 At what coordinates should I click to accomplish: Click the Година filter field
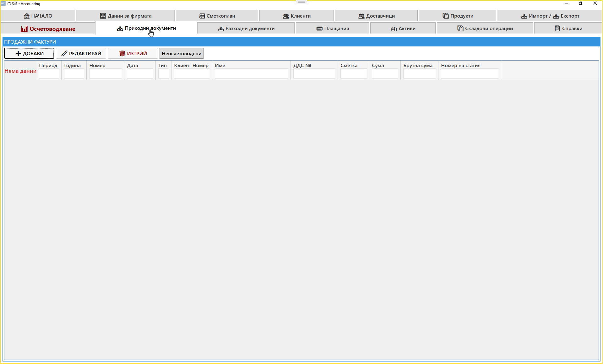click(74, 74)
